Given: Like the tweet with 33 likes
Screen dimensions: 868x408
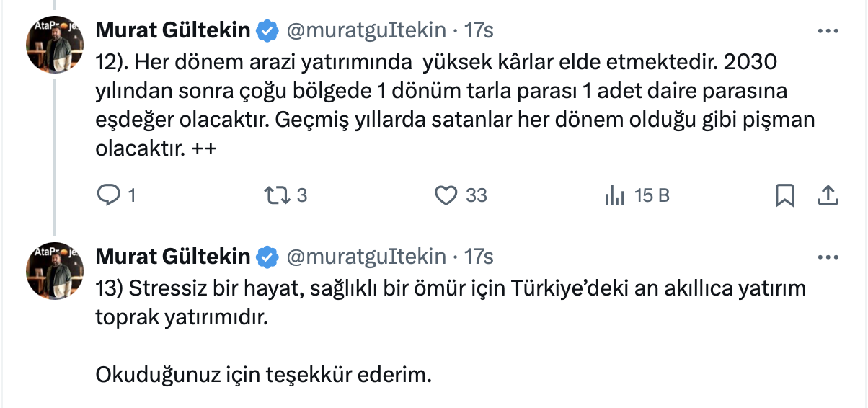Looking at the screenshot, I should coord(447,195).
